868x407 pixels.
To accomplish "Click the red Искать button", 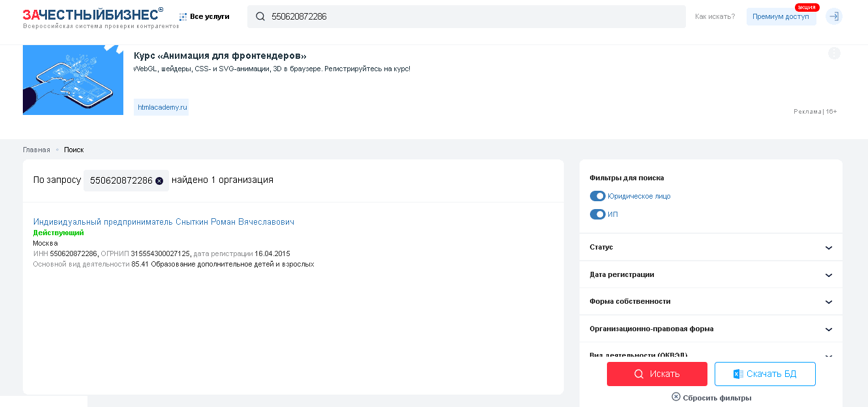I will pyautogui.click(x=657, y=374).
